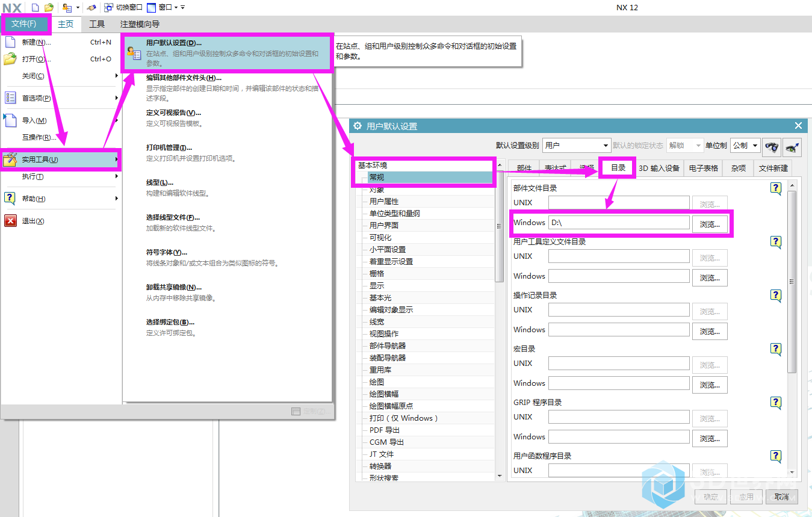Switch to the 注塑模向导 ribbon tab

click(140, 24)
